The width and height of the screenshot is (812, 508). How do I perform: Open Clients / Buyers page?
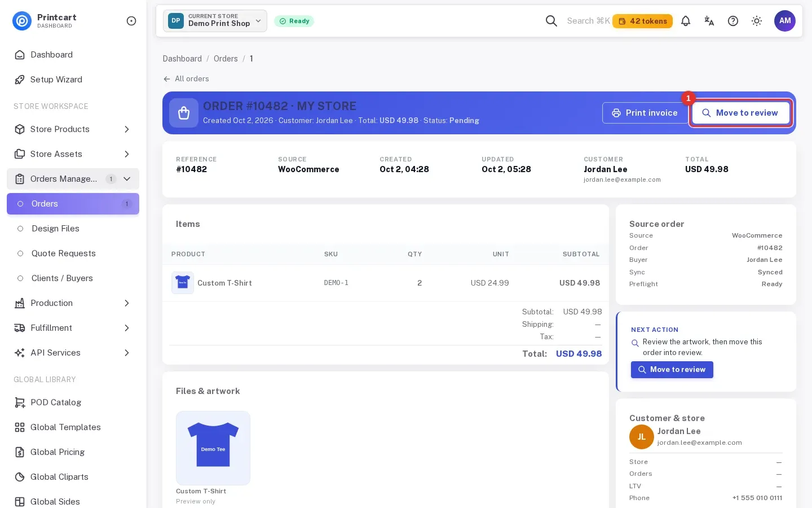coord(73,278)
